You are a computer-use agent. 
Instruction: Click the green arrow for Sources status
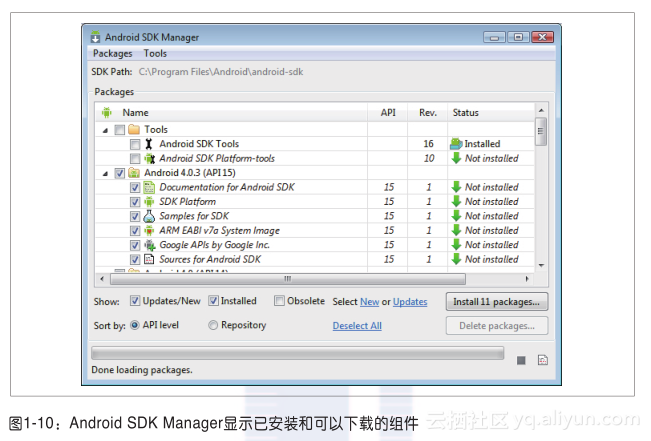coord(456,259)
